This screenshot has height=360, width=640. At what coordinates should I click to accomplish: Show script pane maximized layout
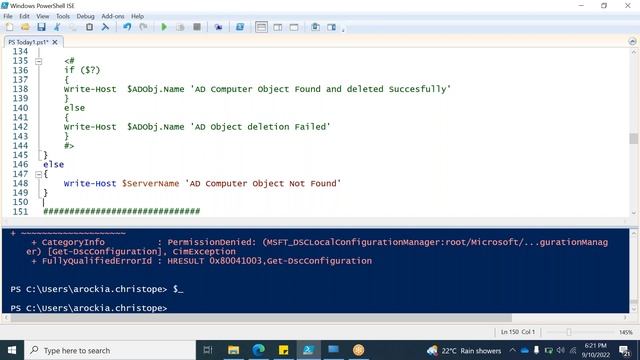pos(294,27)
